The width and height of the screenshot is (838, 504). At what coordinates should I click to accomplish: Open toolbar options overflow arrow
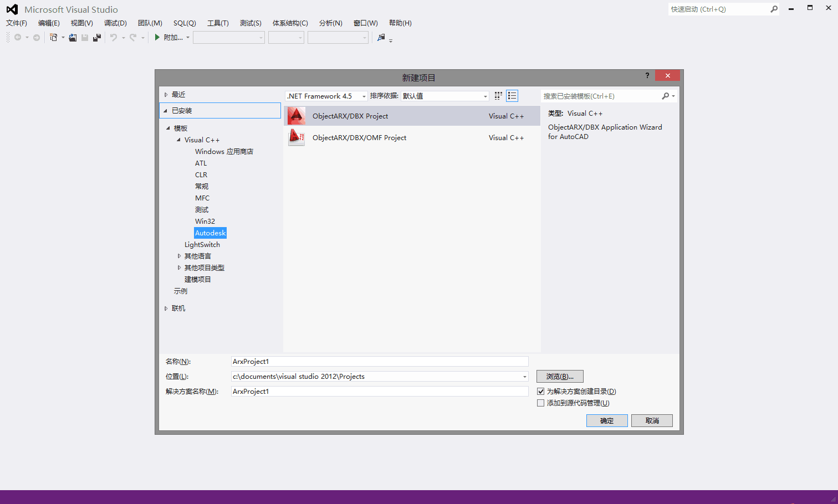click(x=391, y=40)
